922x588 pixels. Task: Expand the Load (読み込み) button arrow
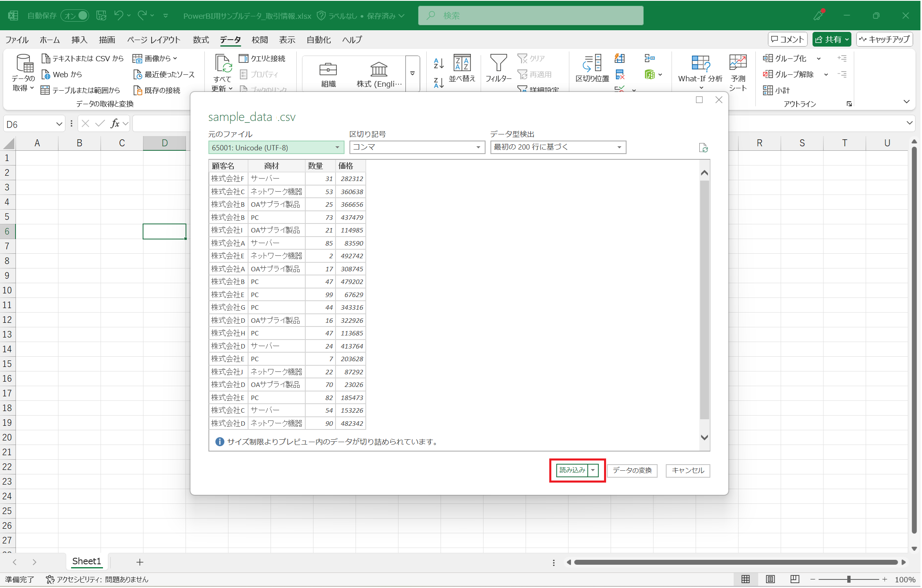click(x=593, y=470)
